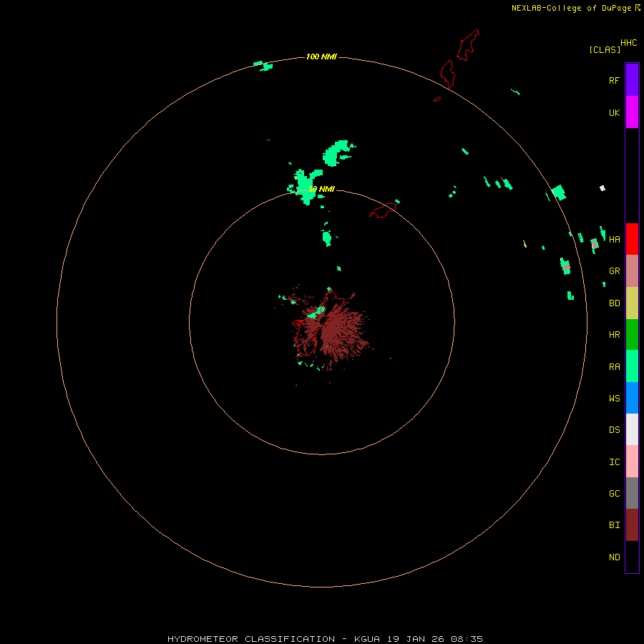Screen dimensions: 644x644
Task: Click the HHC product code label
Action: point(629,43)
